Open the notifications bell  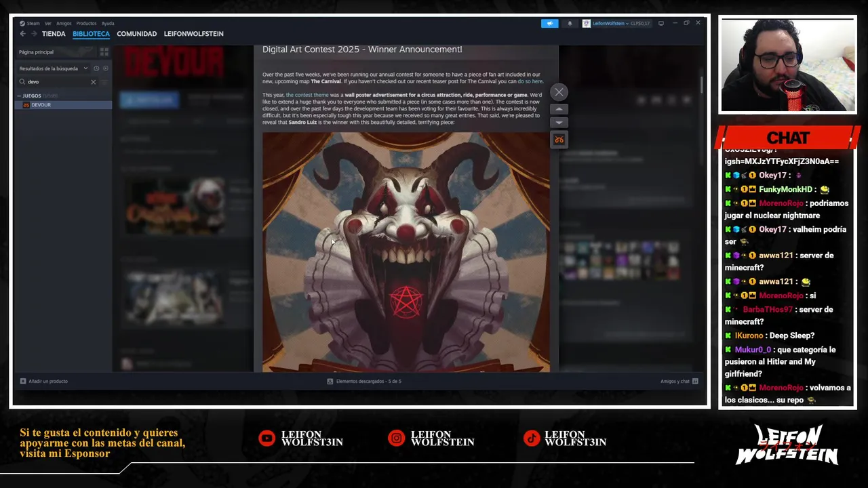[570, 23]
